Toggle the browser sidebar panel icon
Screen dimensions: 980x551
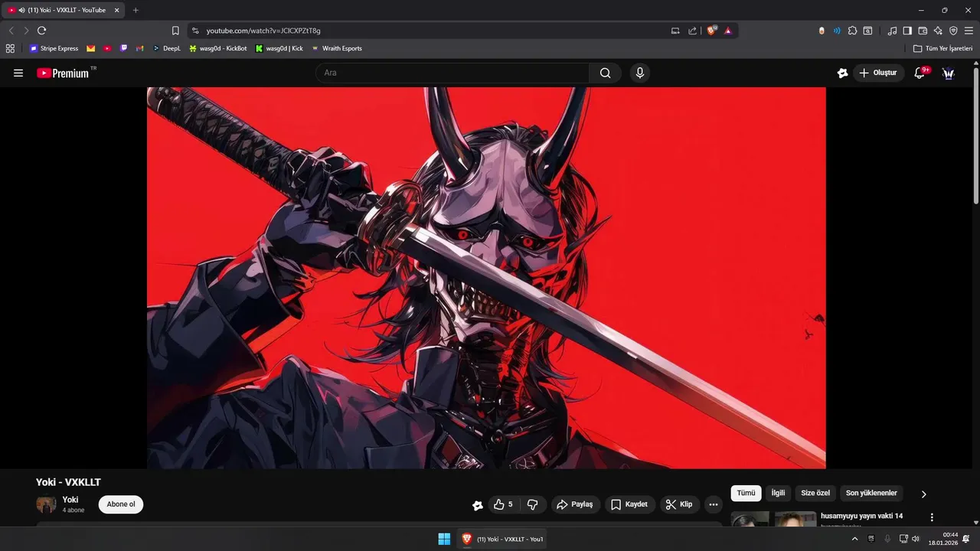pos(907,31)
